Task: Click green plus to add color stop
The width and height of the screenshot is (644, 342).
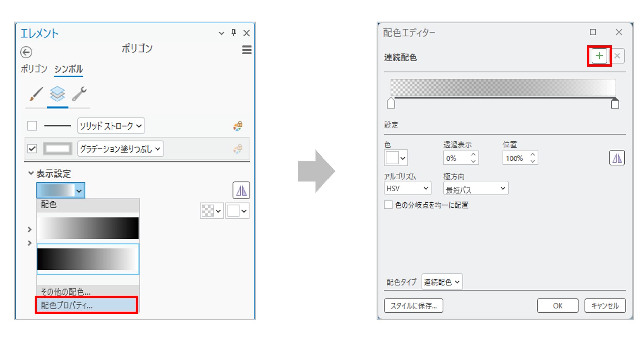Action: tap(599, 56)
